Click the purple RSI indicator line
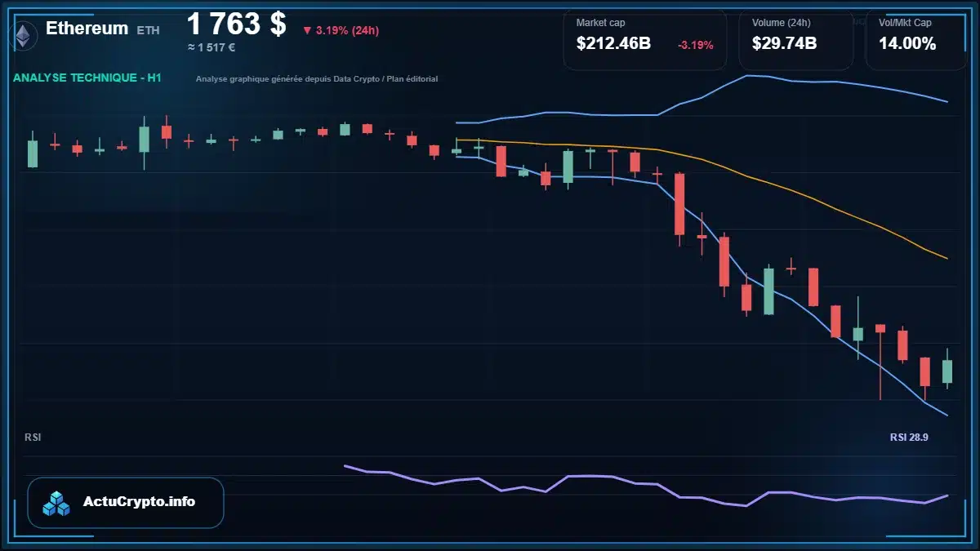The height and width of the screenshot is (551, 980). click(x=645, y=484)
